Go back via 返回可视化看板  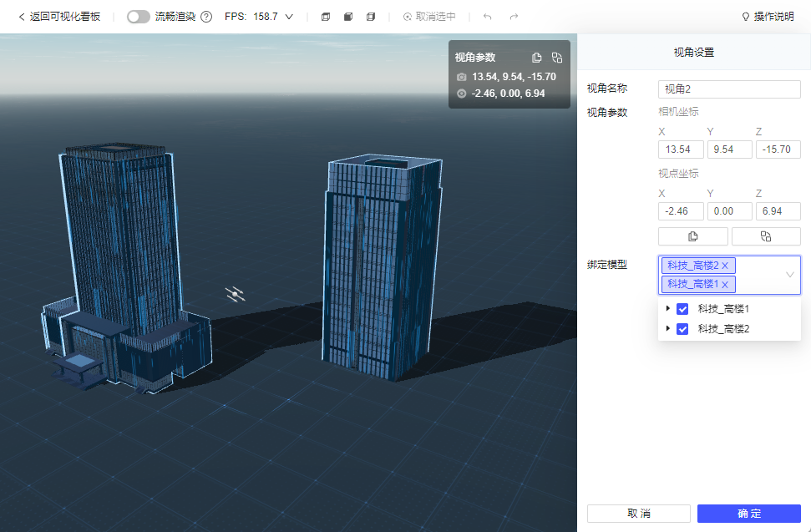(59, 17)
